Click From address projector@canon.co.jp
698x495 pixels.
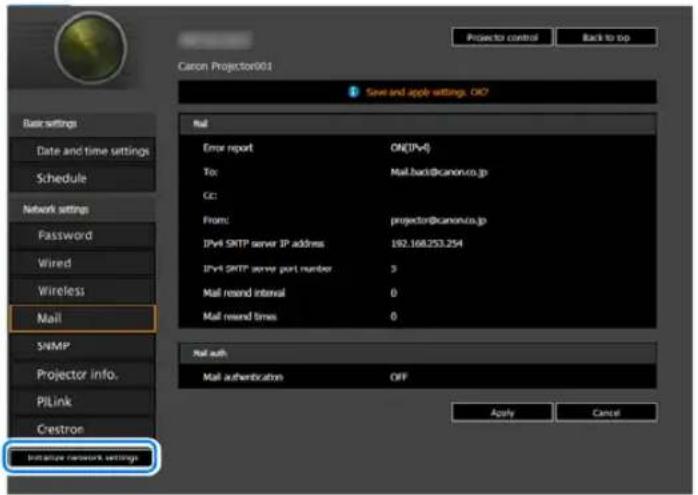coord(438,220)
